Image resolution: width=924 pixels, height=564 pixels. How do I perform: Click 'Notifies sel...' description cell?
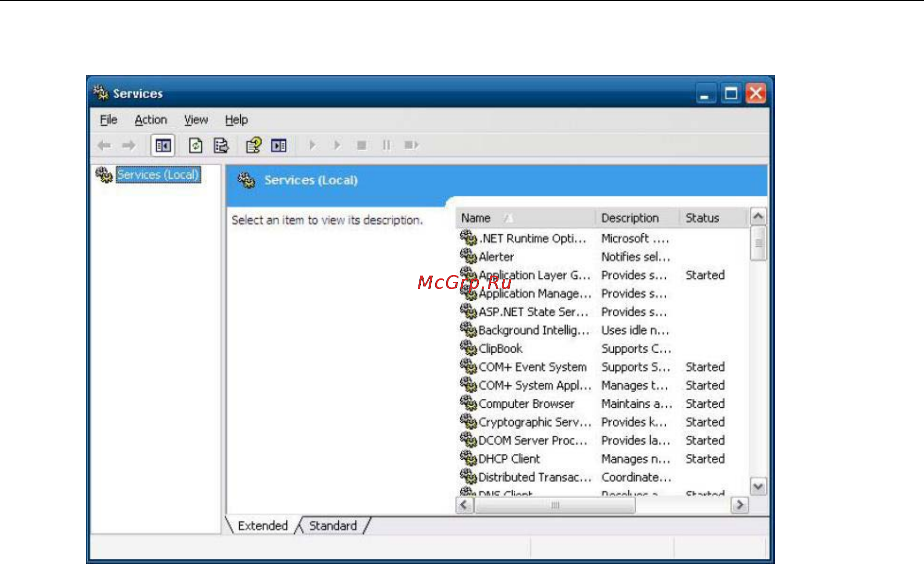636,257
